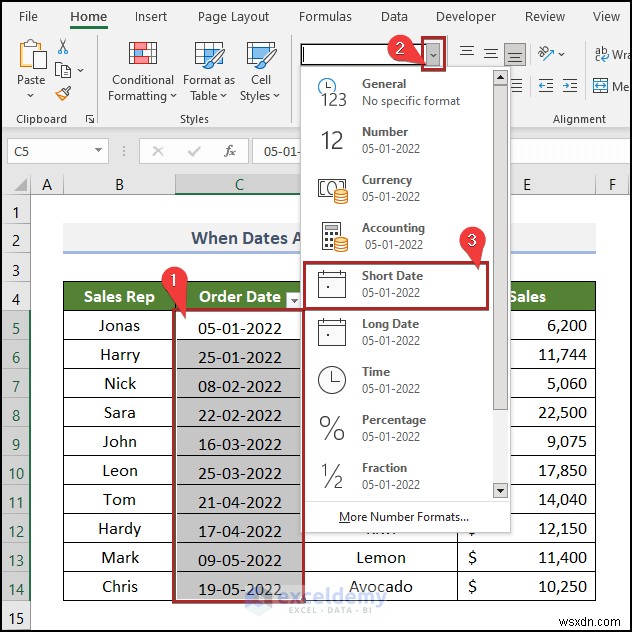Switch to the Data tab
This screenshot has width=632, height=632.
[394, 17]
